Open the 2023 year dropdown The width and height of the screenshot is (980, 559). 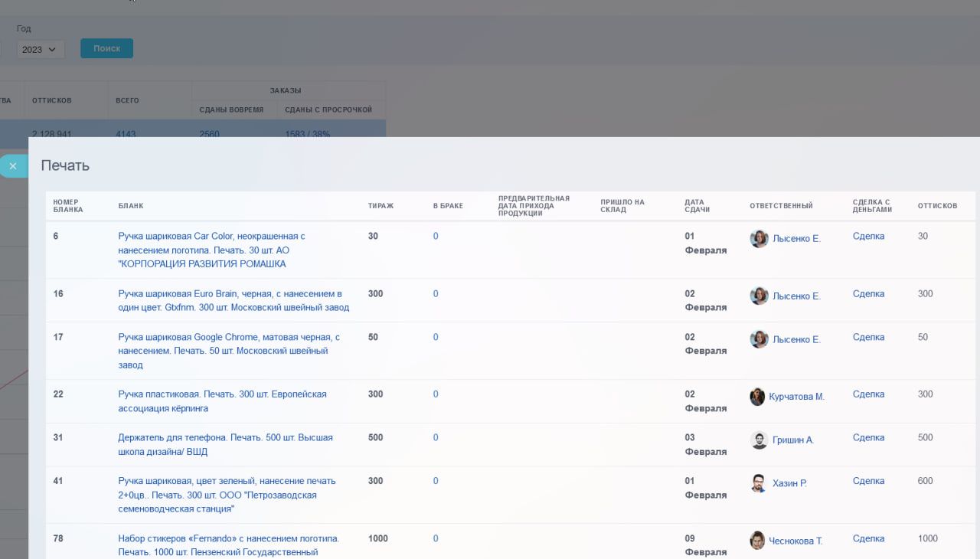click(x=40, y=50)
